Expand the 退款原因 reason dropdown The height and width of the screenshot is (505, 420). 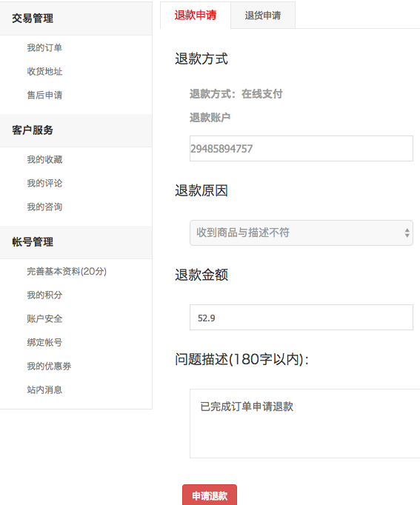[x=301, y=233]
